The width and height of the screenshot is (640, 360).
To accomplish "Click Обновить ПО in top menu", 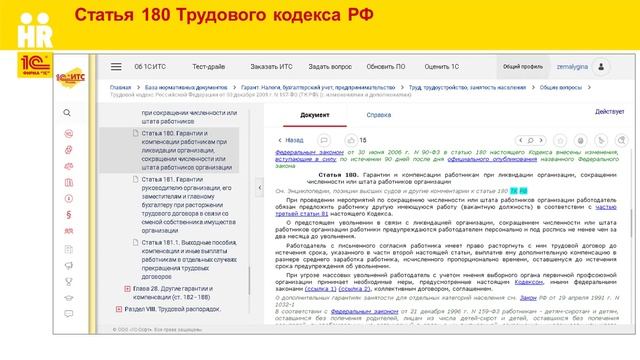I will click(386, 67).
